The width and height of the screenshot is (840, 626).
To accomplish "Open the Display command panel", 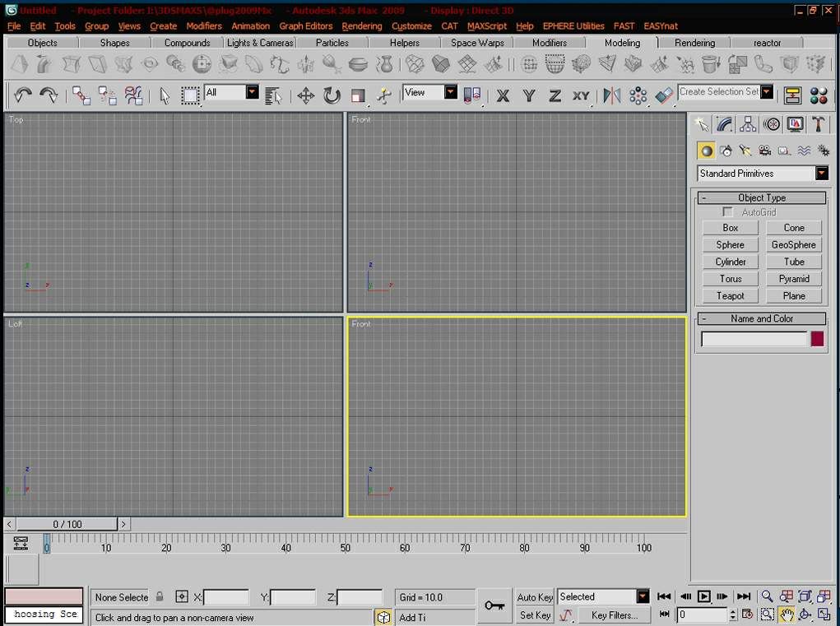I will click(x=795, y=124).
